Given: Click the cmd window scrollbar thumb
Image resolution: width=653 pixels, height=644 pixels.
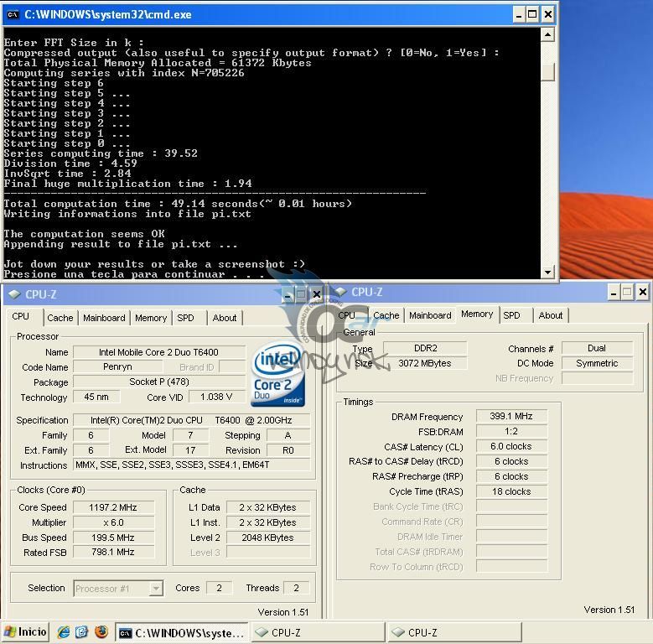Looking at the screenshot, I should click(547, 71).
